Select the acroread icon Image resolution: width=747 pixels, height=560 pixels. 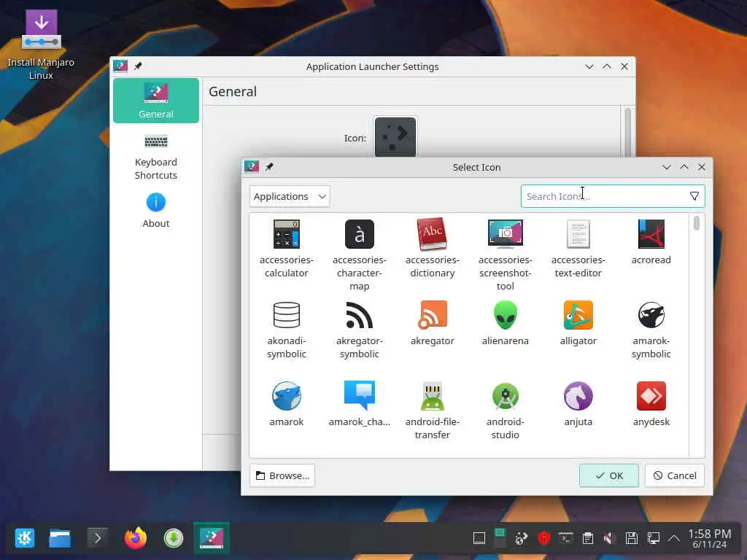pyautogui.click(x=651, y=234)
